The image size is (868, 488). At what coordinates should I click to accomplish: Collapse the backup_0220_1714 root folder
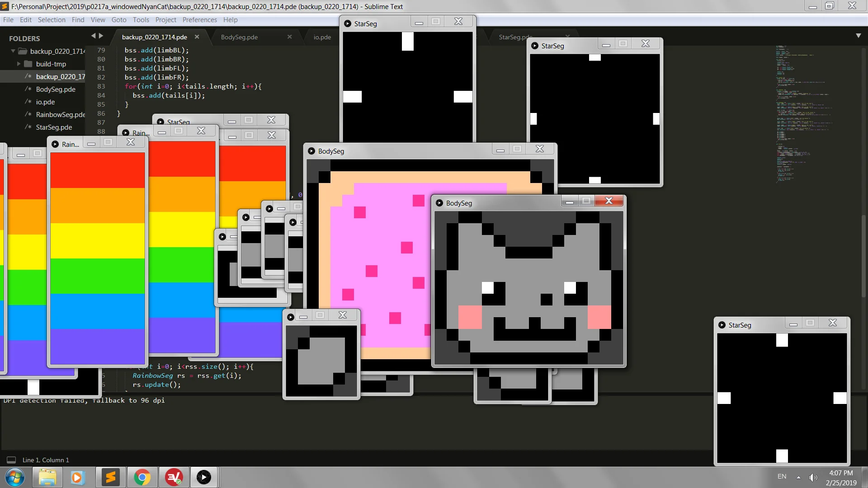[13, 51]
